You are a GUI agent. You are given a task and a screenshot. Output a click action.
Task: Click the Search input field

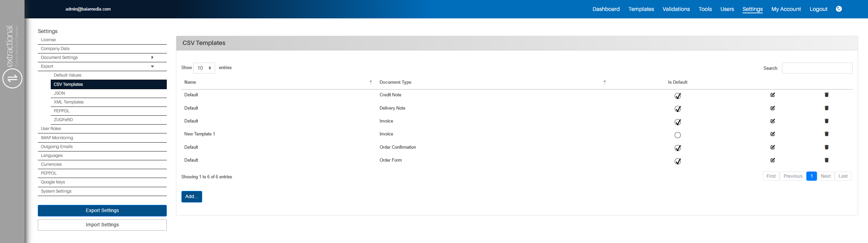[x=817, y=68]
